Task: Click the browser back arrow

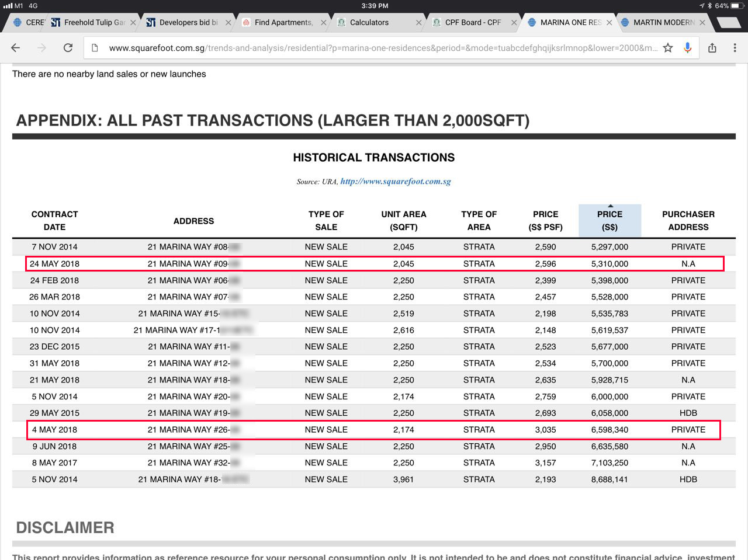Action: pyautogui.click(x=16, y=48)
